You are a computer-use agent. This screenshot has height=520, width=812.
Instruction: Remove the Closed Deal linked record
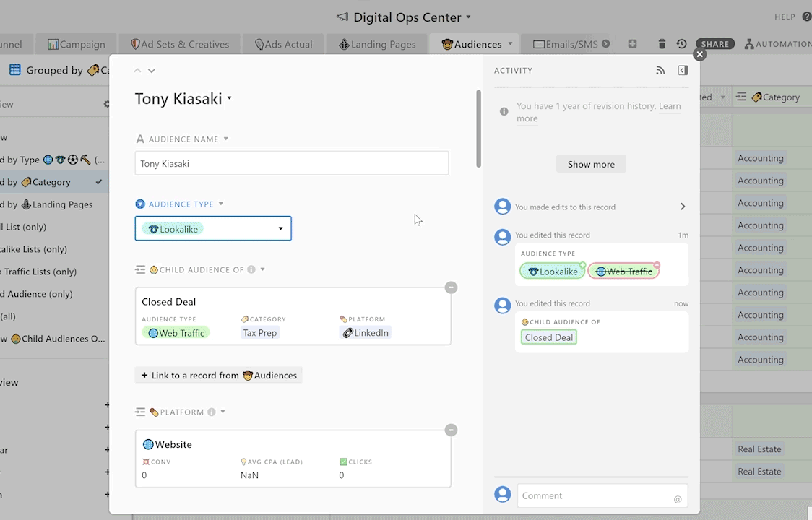coord(451,287)
